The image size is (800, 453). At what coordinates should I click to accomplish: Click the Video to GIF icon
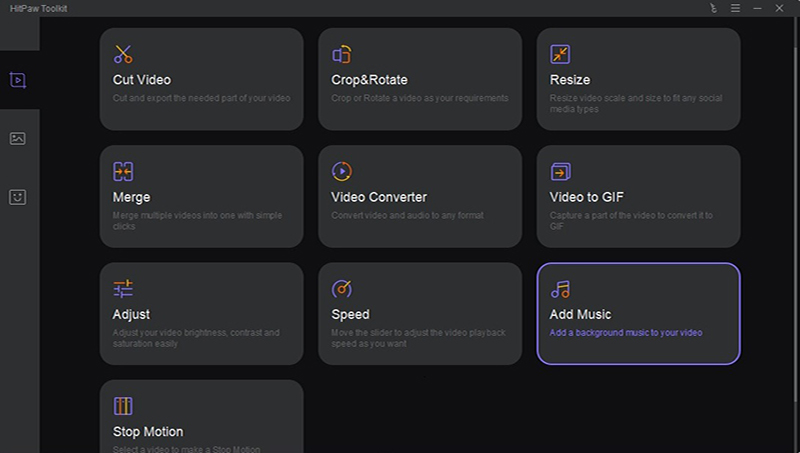tap(560, 171)
